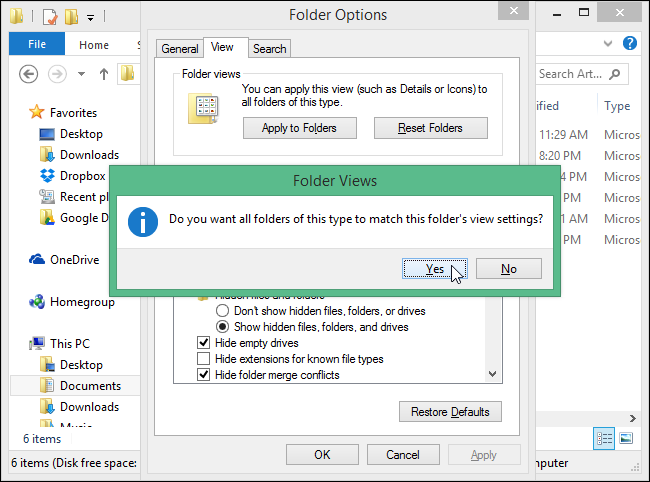Screen dimensions: 650x482
Task: Open the Search tab
Action: pyautogui.click(x=269, y=49)
